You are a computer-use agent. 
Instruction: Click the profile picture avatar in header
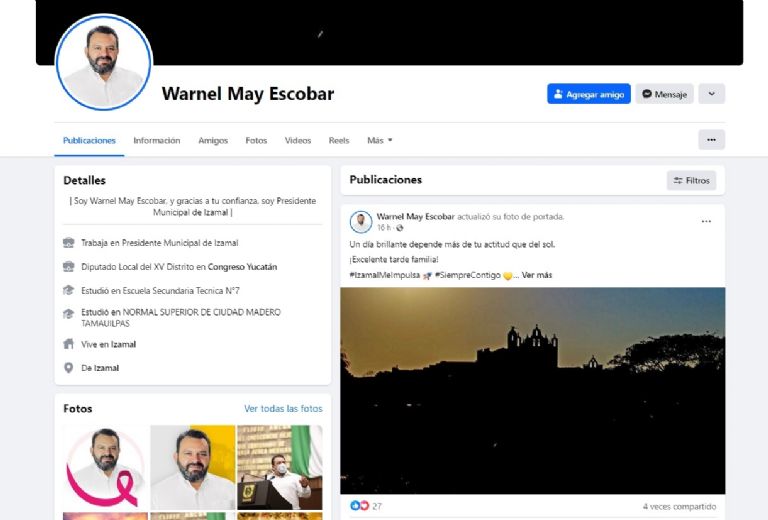coord(103,63)
